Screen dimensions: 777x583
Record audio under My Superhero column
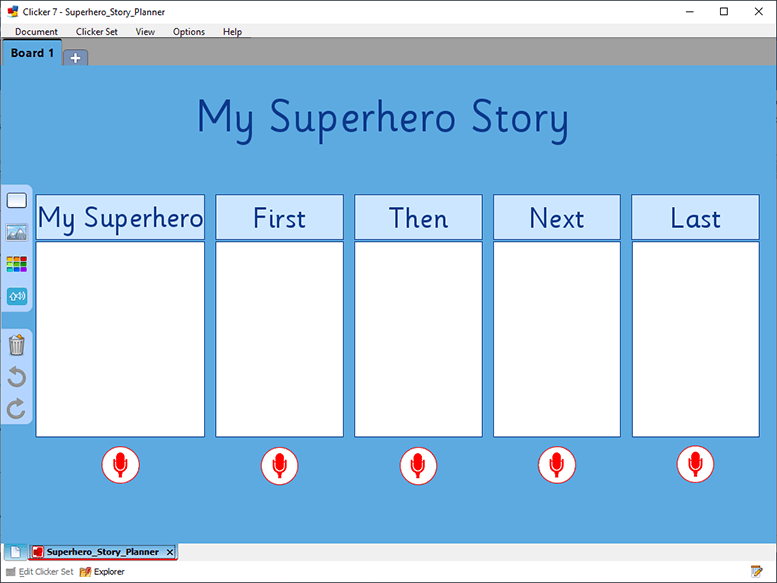pos(120,465)
